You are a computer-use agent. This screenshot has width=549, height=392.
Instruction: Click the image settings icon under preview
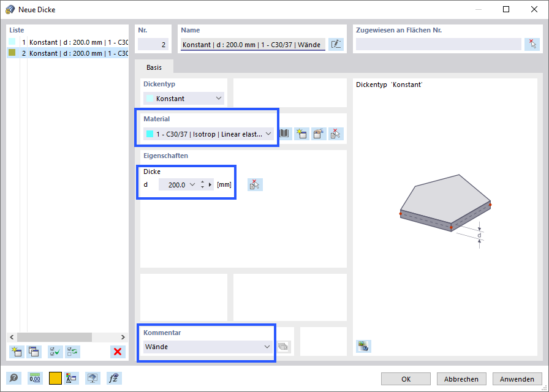coord(363,347)
